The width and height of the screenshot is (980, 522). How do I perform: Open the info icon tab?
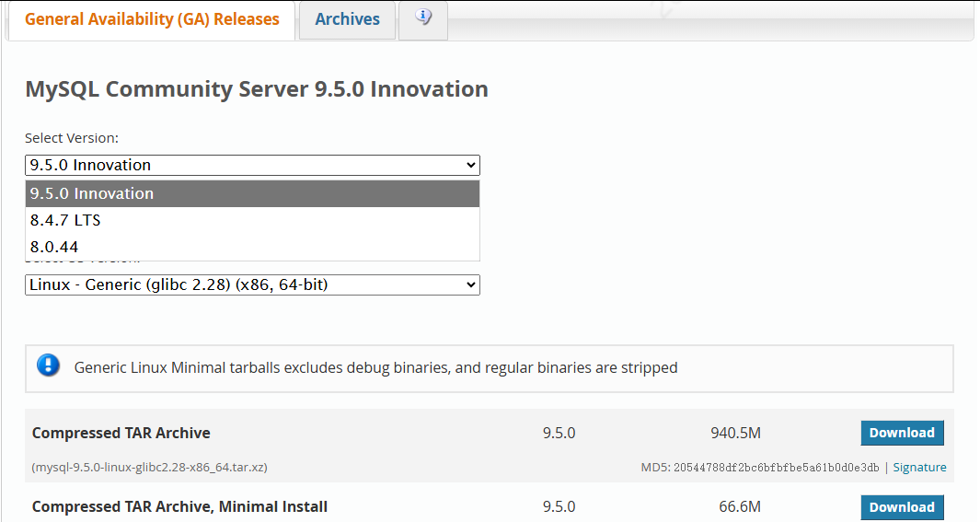[423, 20]
